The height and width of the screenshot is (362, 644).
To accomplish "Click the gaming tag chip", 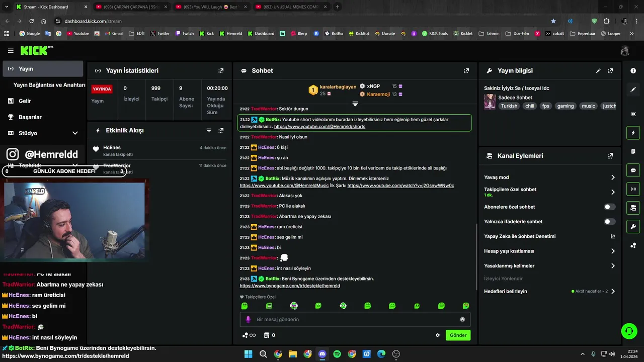I will (566, 106).
